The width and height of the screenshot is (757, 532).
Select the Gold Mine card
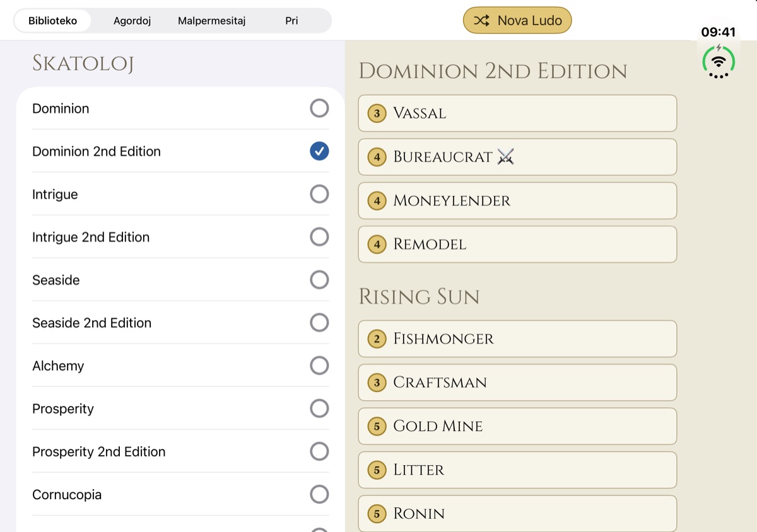(517, 426)
